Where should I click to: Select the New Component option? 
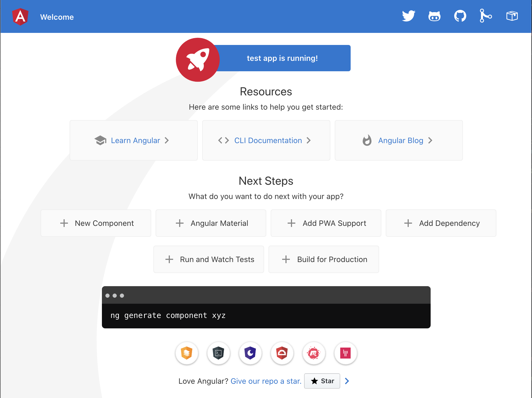point(96,223)
